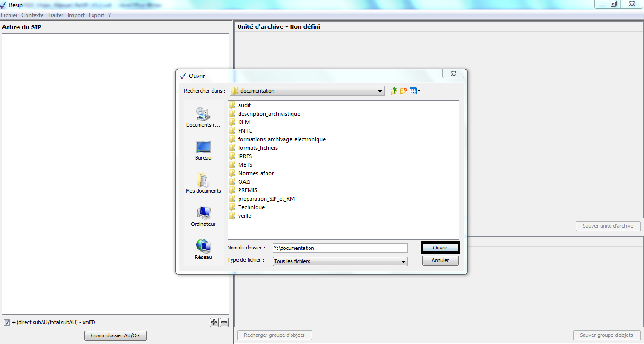The height and width of the screenshot is (344, 644).
Task: Open the Réseau location icon
Action: click(x=203, y=247)
